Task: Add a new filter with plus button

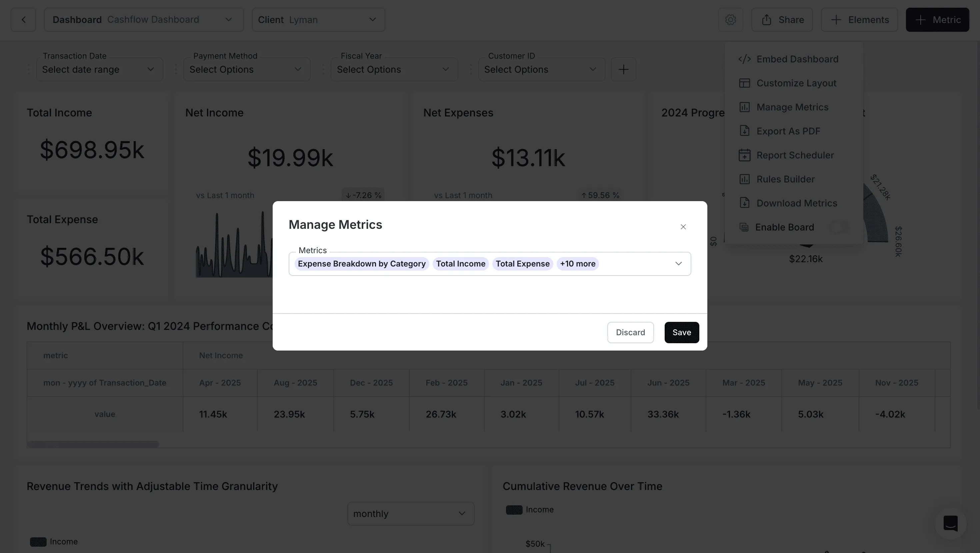Action: click(624, 69)
